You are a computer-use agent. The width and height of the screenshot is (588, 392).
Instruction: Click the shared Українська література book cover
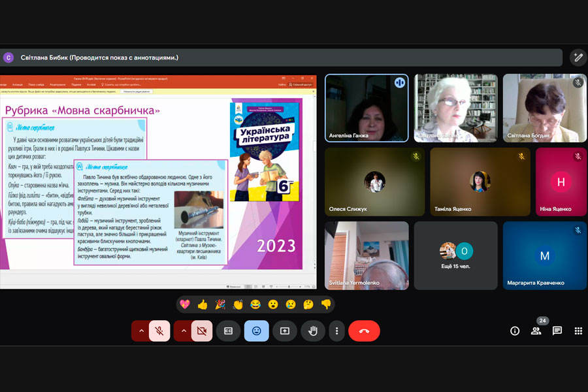(265, 152)
